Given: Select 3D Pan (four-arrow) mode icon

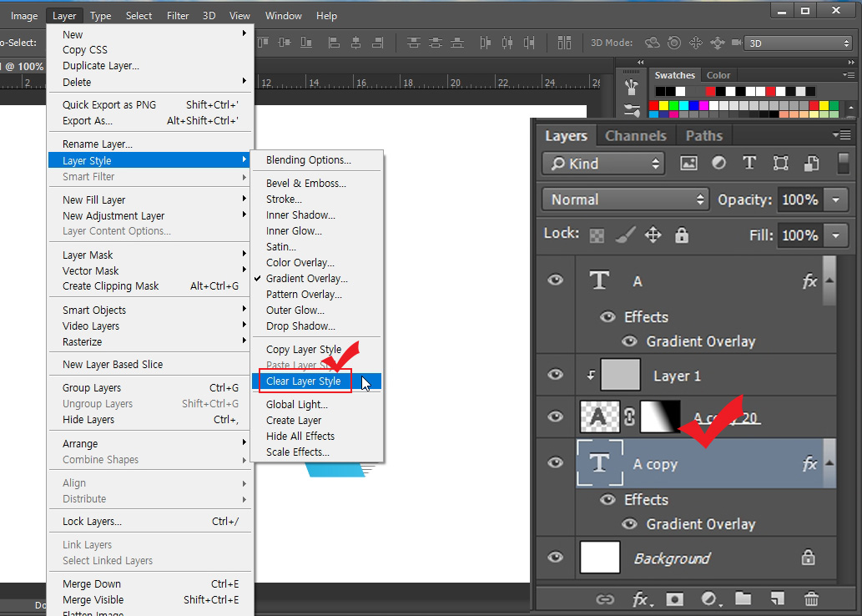Looking at the screenshot, I should (695, 43).
